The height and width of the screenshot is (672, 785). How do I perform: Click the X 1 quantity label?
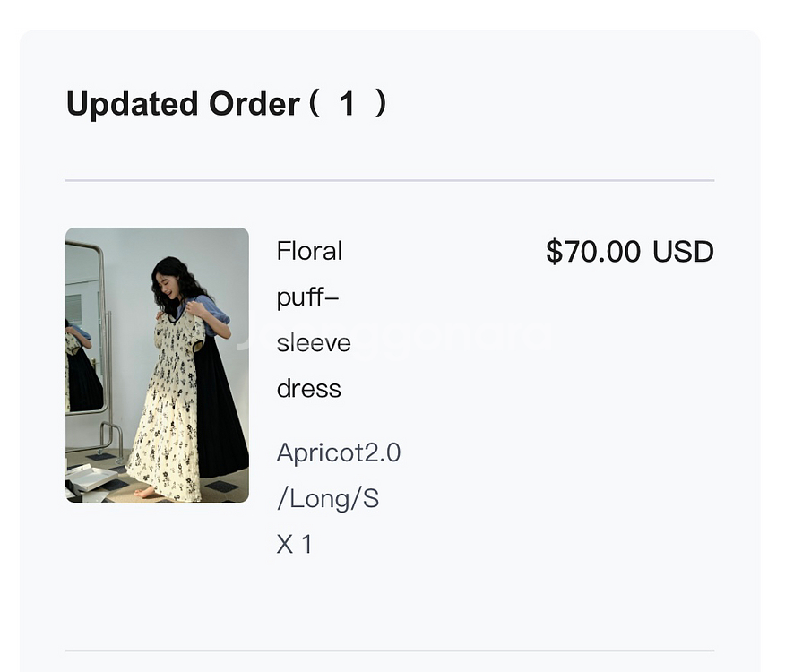coord(294,544)
